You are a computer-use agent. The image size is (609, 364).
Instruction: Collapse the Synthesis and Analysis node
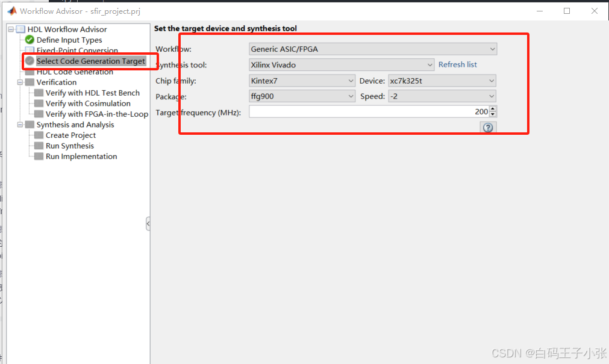(x=20, y=125)
